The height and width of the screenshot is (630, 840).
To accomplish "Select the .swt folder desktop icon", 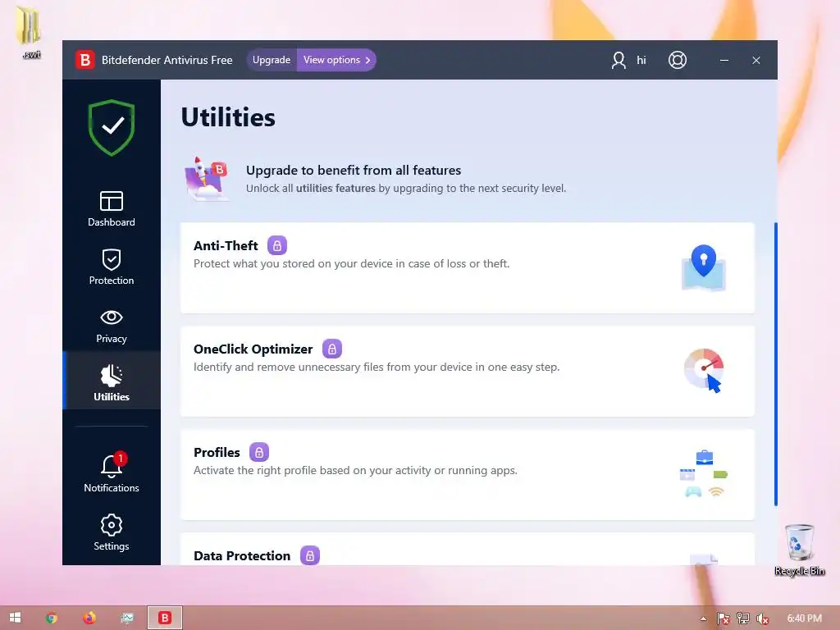I will tap(30, 32).
